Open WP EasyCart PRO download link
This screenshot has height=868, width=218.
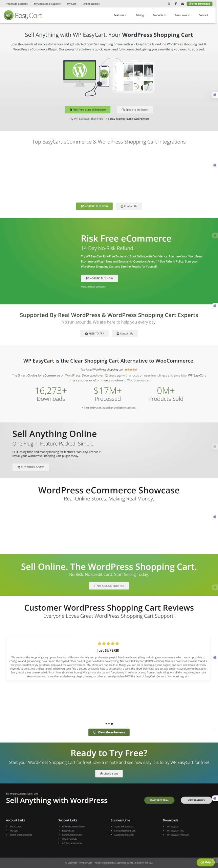click(x=175, y=831)
